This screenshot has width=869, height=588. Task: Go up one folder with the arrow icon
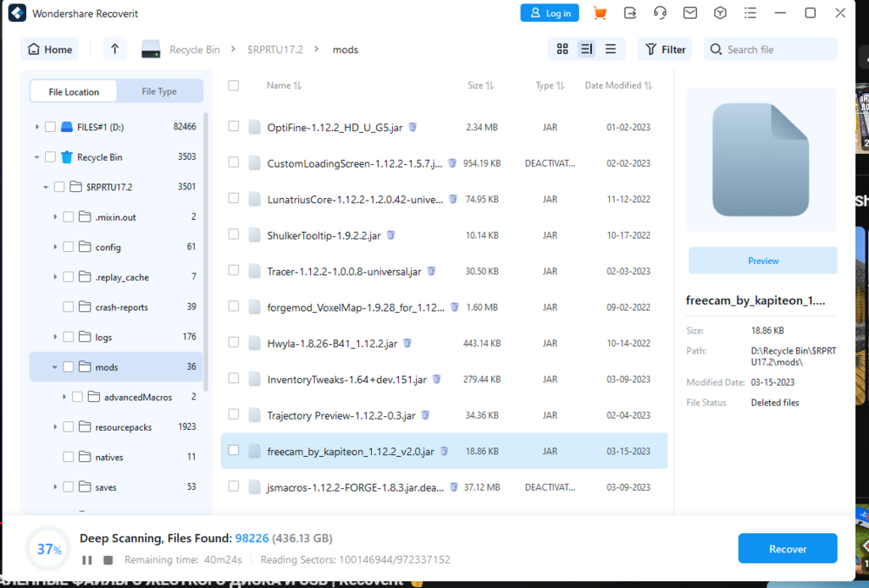[115, 50]
